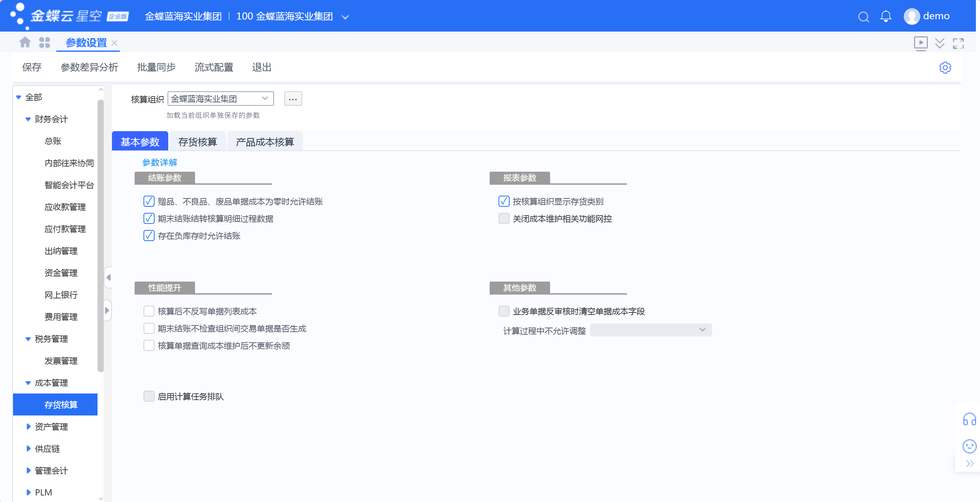Viewport: 980px width, 502px height.
Task: Check 期末结账不检查组织间交易单据是否生成
Action: (x=149, y=328)
